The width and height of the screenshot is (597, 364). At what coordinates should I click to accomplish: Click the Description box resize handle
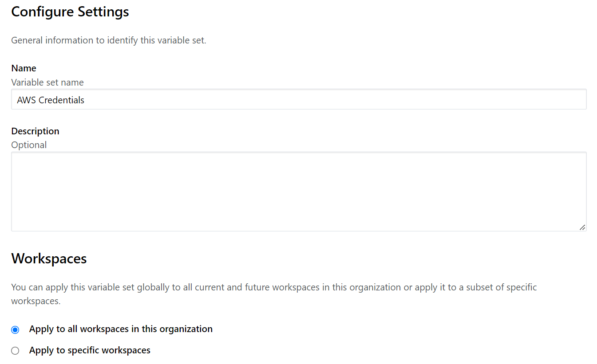[582, 227]
